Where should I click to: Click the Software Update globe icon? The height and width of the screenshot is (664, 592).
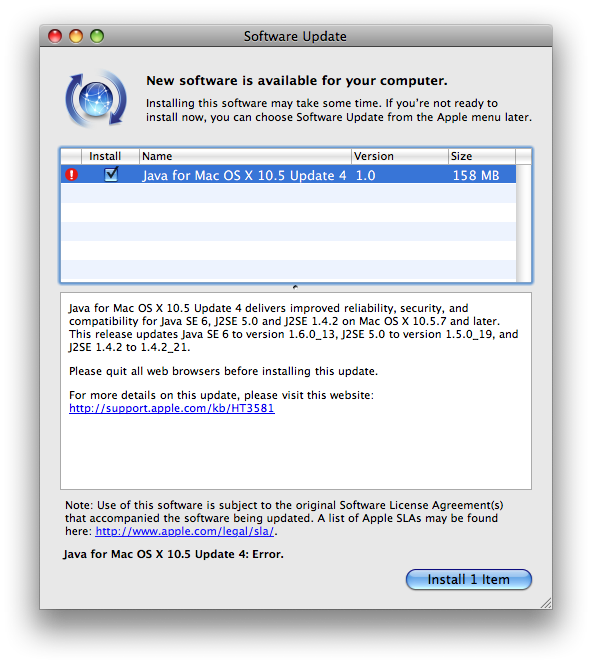[x=96, y=99]
